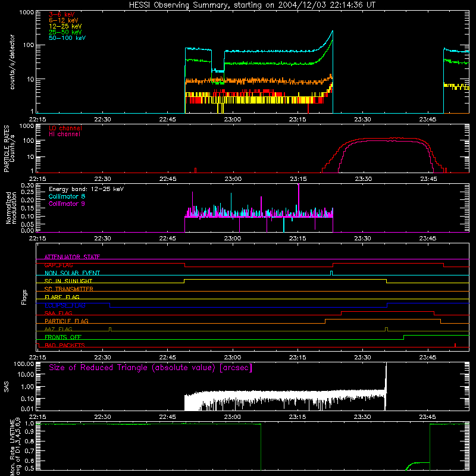
Task: Click the Energy band 12-25 keV label
Action: [86, 189]
